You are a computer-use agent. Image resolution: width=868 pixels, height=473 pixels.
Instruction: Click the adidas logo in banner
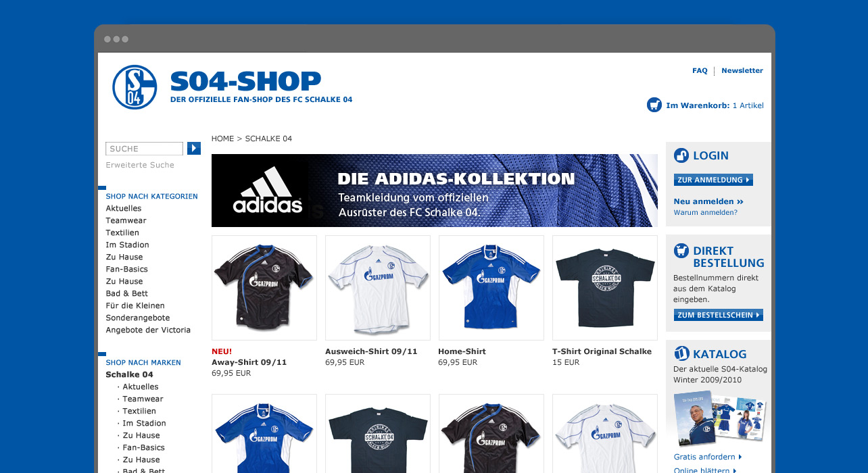point(268,191)
